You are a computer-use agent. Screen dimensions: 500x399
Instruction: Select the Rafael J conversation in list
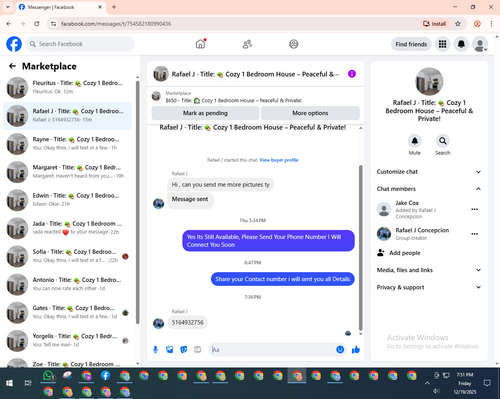point(68,116)
